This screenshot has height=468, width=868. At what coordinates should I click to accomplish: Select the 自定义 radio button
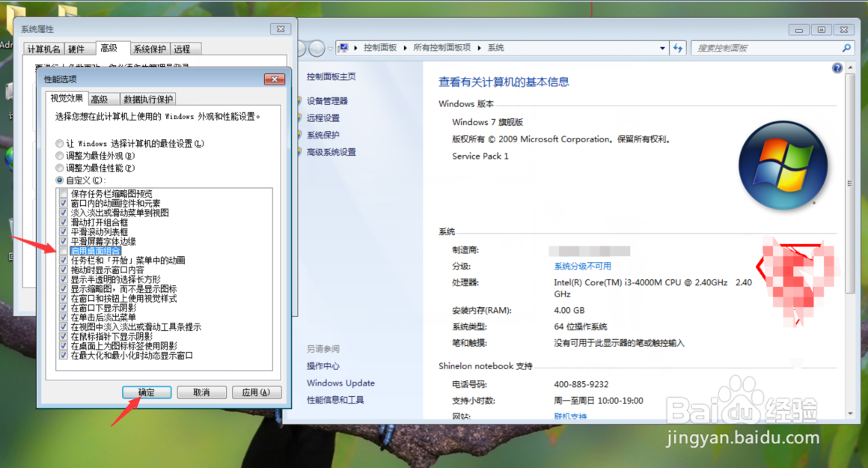click(59, 180)
